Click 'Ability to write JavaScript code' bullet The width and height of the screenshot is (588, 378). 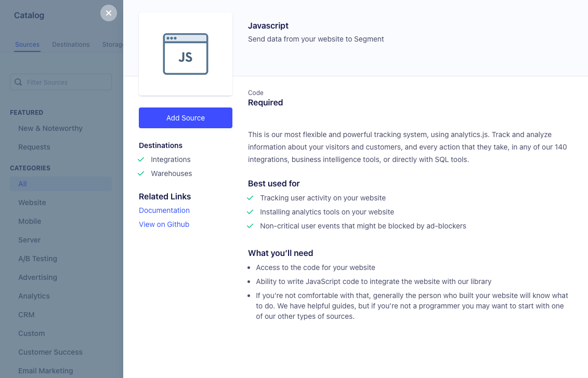(x=373, y=282)
